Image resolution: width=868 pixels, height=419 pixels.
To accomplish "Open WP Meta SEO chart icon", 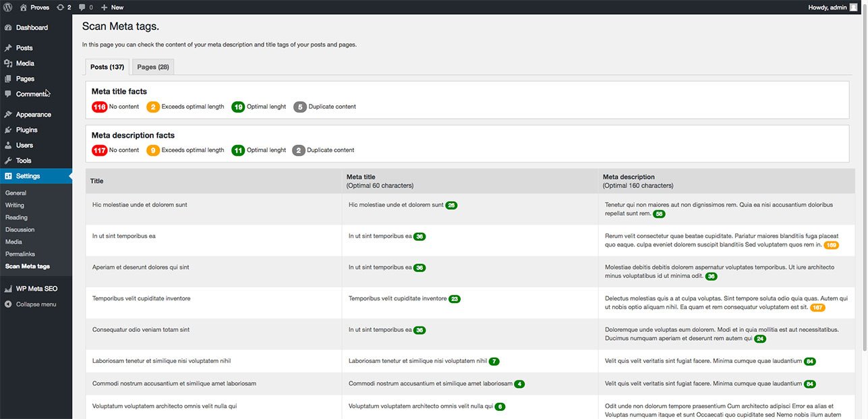I will (x=8, y=289).
